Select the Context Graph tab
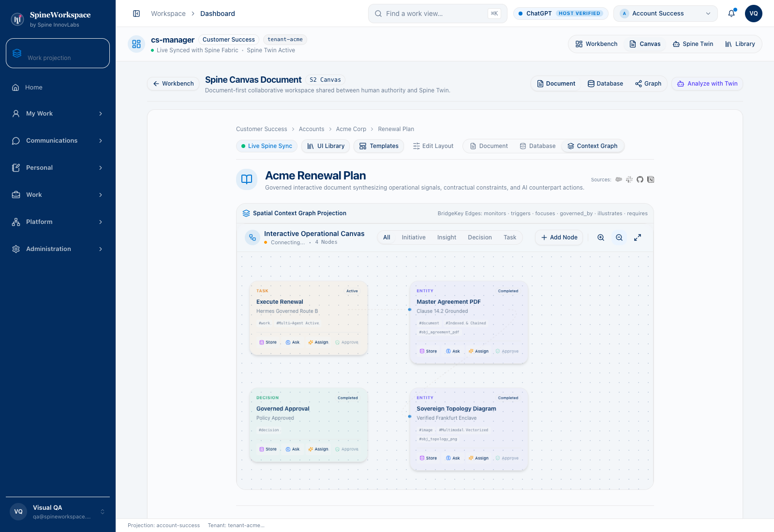The height and width of the screenshot is (532, 774). click(593, 146)
